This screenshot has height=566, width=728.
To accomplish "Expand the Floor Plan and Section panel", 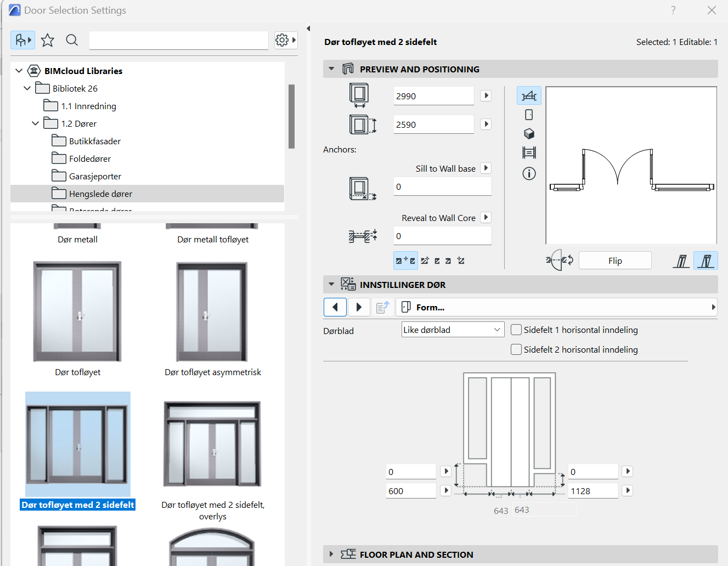I will (331, 554).
